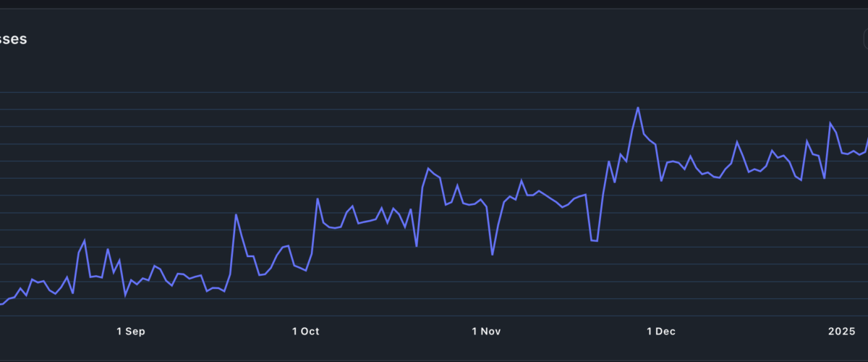The image size is (868, 362).
Task: Select the "1 Dec" x-axis label
Action: [660, 332]
